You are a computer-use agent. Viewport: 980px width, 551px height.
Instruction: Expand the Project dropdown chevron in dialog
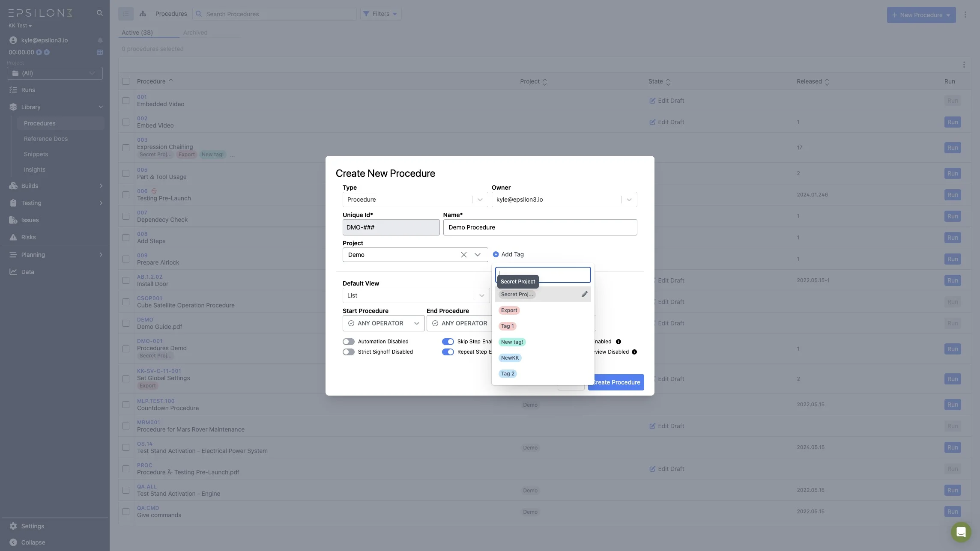(478, 255)
